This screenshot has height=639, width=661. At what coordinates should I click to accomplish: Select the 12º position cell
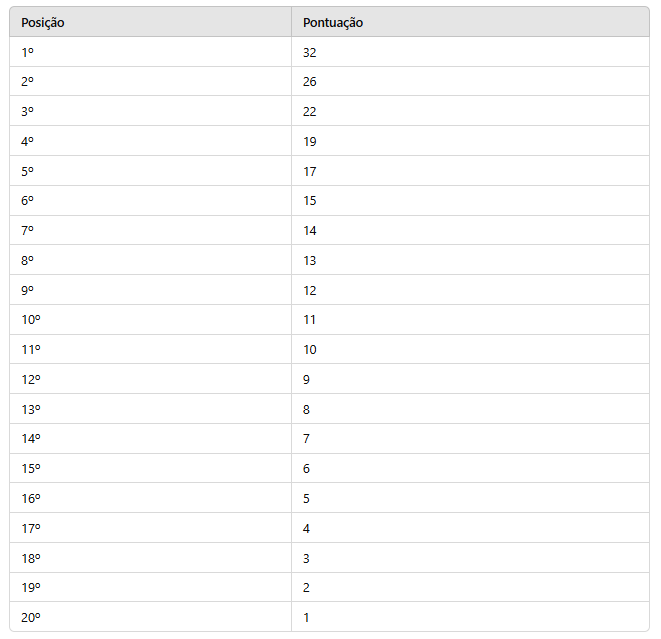[x=30, y=380]
